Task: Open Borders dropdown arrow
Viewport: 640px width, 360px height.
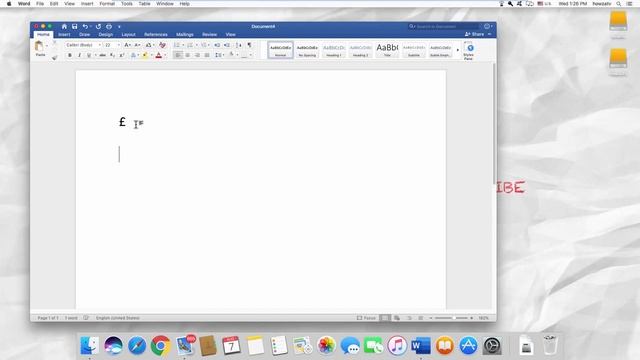Action: pyautogui.click(x=251, y=56)
